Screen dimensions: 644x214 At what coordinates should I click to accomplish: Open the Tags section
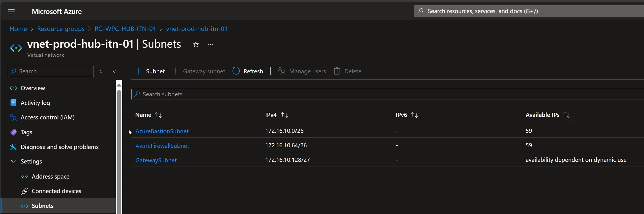[26, 132]
